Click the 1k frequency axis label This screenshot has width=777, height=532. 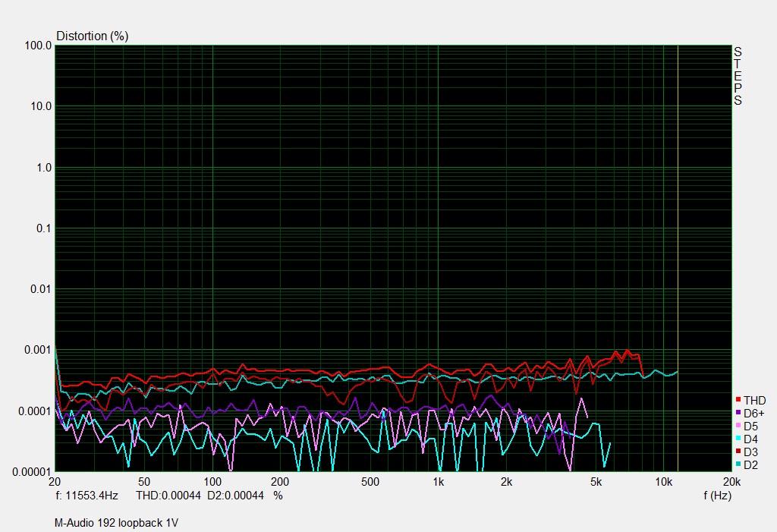[438, 482]
